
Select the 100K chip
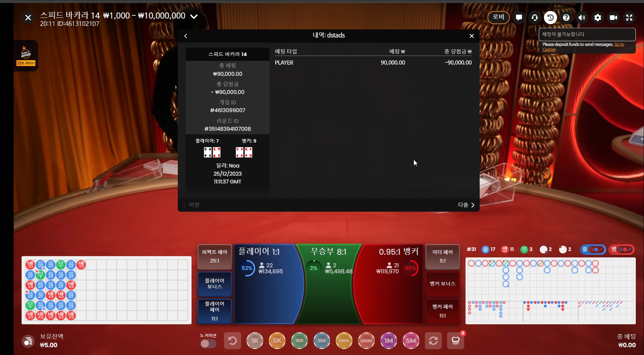(x=344, y=341)
